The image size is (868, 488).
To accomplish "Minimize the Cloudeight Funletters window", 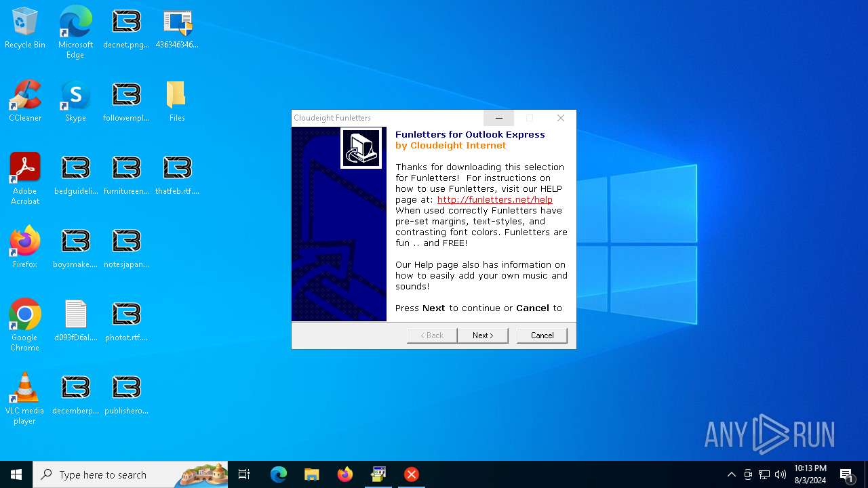I will (499, 118).
